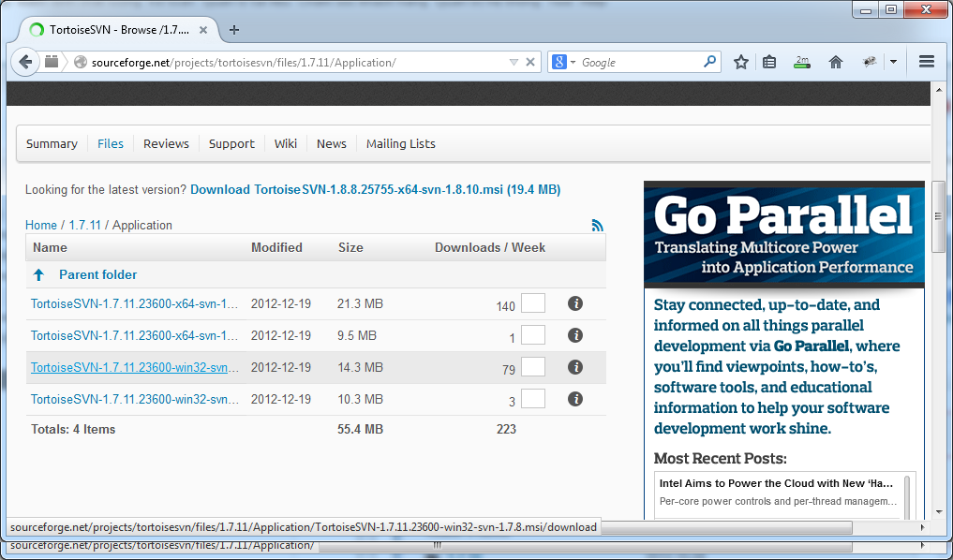Click the RSS feed icon
Viewport: 953px width, 560px height.
pyautogui.click(x=598, y=225)
